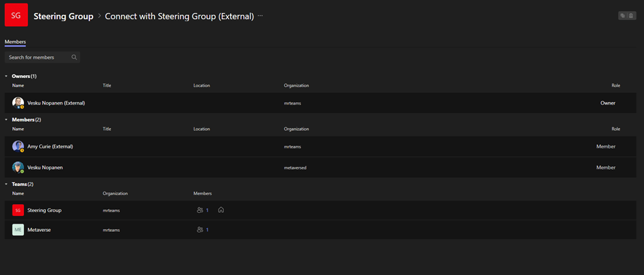Click the host team home icon in Steering Group row

pyautogui.click(x=221, y=210)
